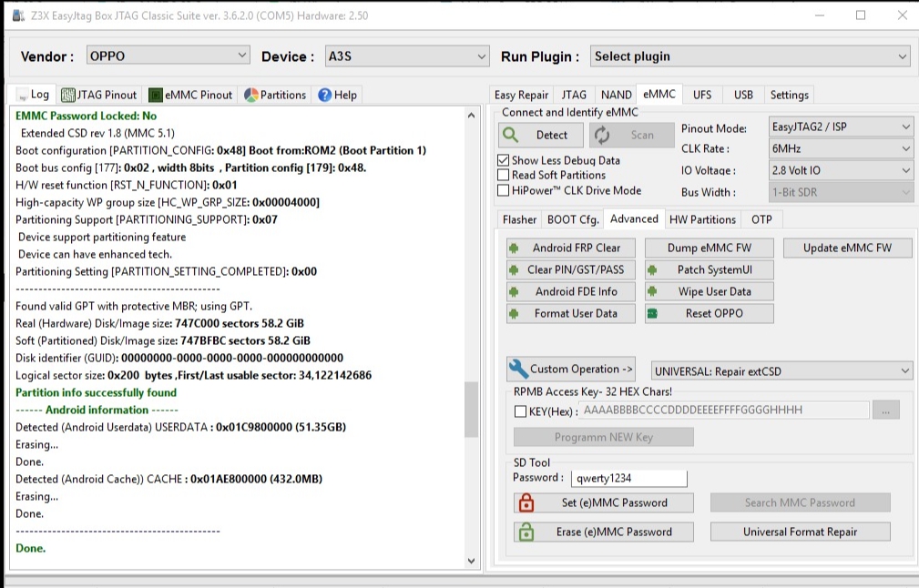The width and height of the screenshot is (919, 588).
Task: Enable Read Soft Partitions checkbox
Action: coord(503,175)
